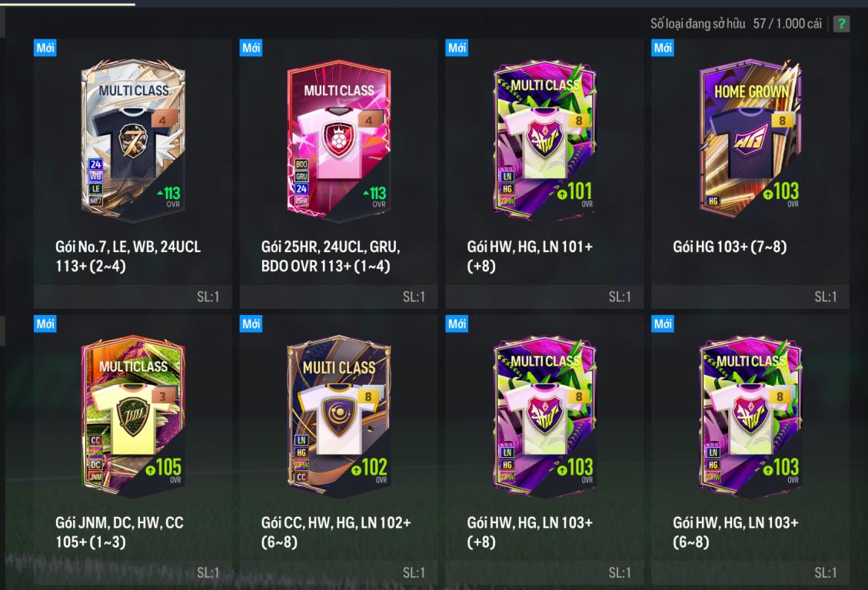Viewport: 868px width, 590px height.
Task: Click the Mới badge on the No.7 pack
Action: [x=45, y=48]
